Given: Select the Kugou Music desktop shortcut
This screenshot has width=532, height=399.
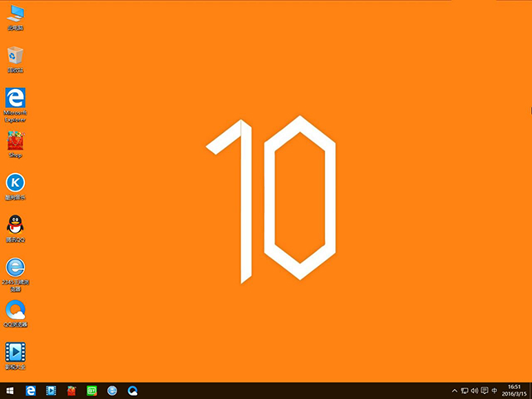Looking at the screenshot, I should pos(15,183).
